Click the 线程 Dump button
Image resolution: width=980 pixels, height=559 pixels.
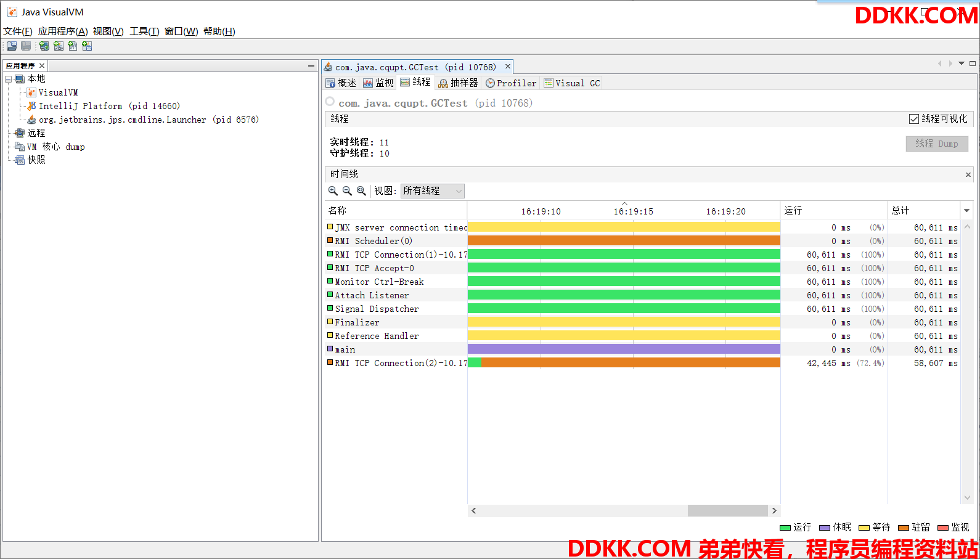937,144
